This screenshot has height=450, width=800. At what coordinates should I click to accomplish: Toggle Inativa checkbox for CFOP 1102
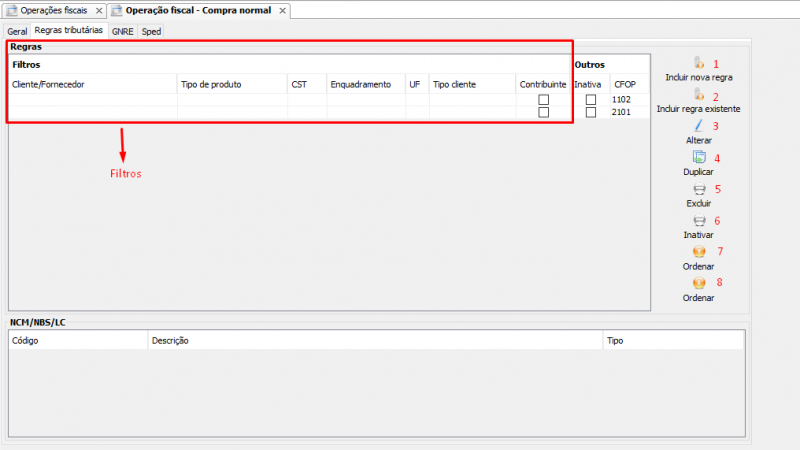point(591,100)
